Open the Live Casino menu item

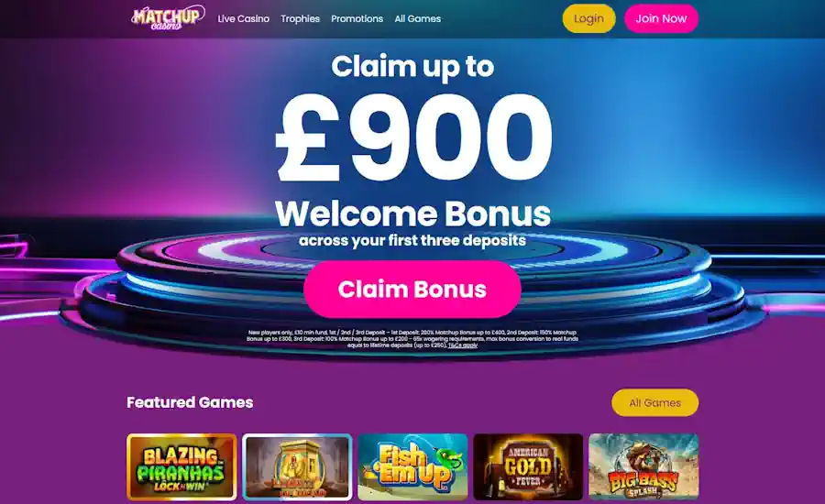[x=244, y=19]
